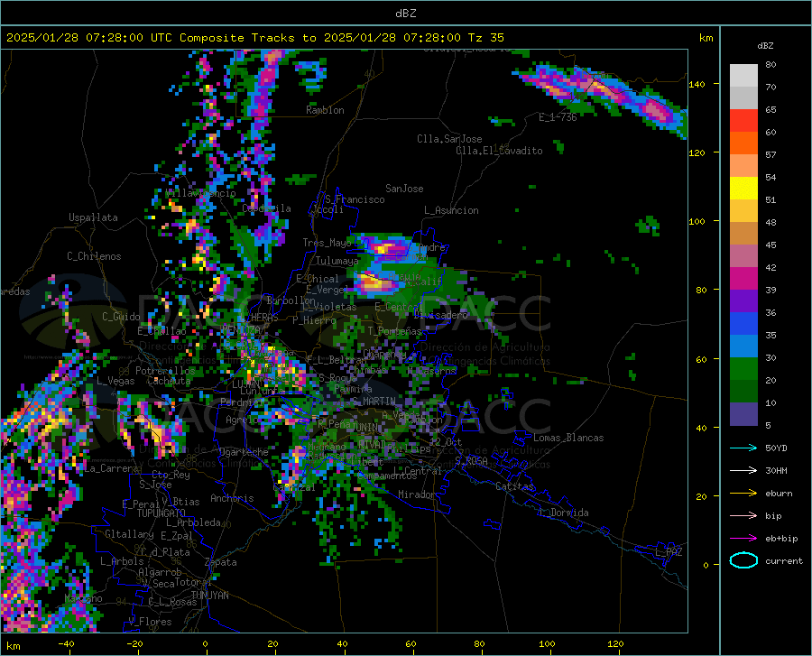
Task: Pick the red 60–65 dBZ swatch
Action: [x=743, y=121]
